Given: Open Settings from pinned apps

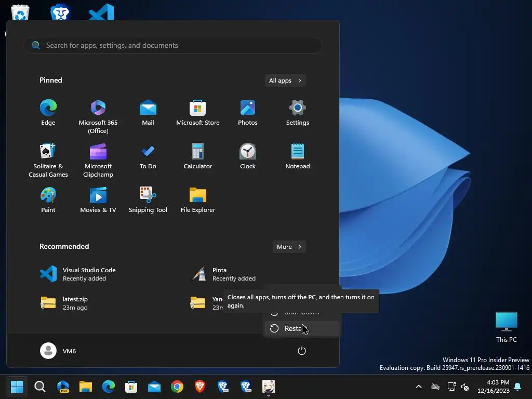Looking at the screenshot, I should (298, 113).
